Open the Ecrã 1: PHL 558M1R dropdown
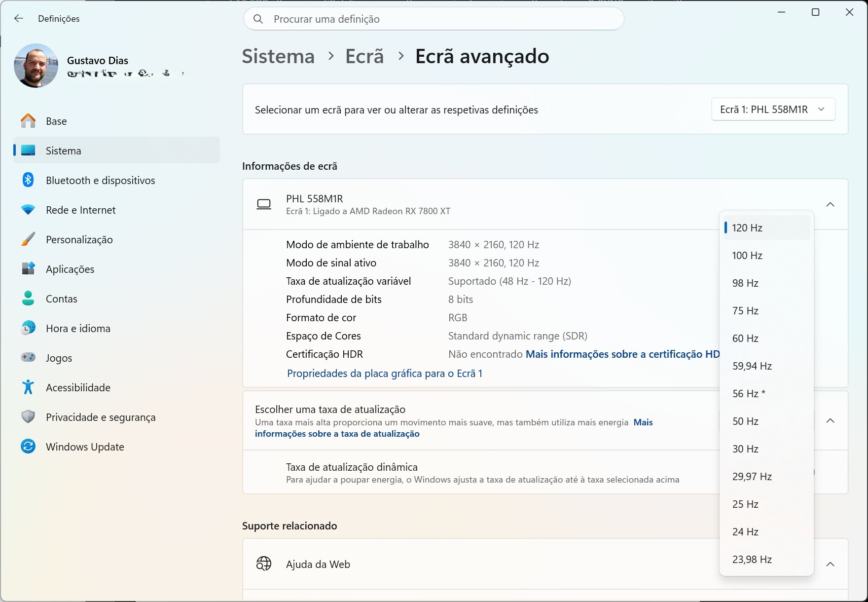 [x=773, y=110]
